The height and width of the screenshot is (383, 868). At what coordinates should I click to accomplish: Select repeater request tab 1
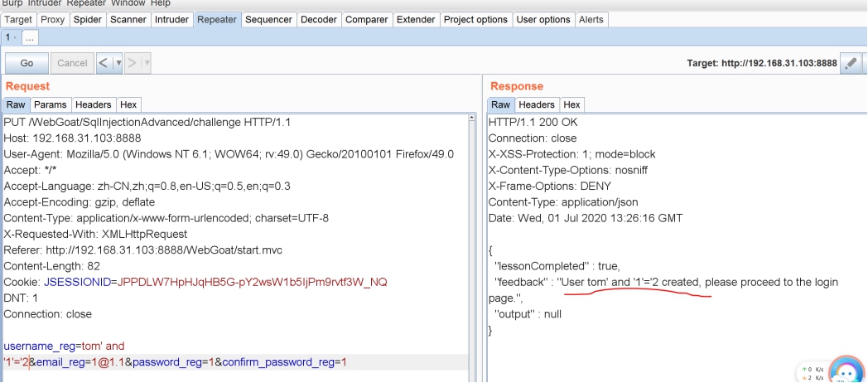[x=11, y=37]
